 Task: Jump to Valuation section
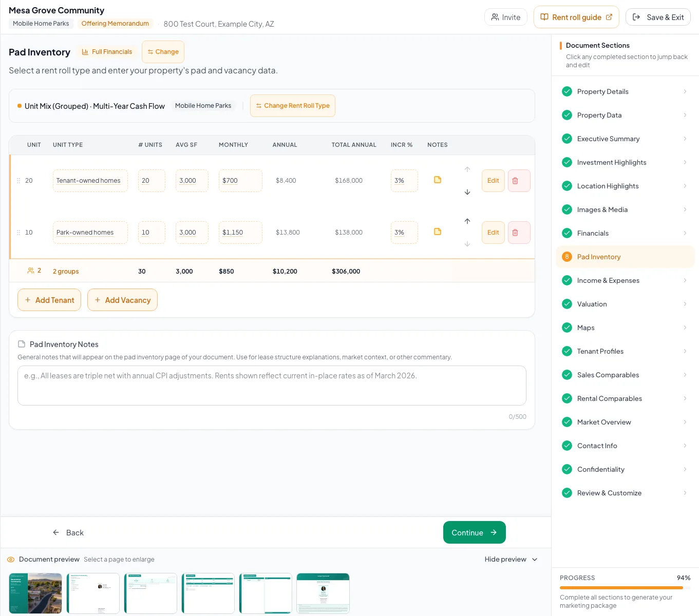click(625, 304)
